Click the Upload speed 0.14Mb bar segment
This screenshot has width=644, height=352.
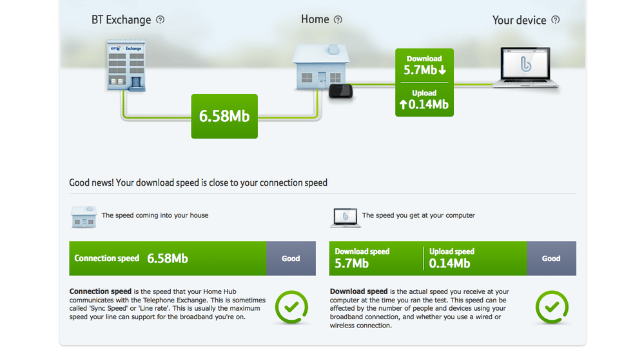[475, 259]
